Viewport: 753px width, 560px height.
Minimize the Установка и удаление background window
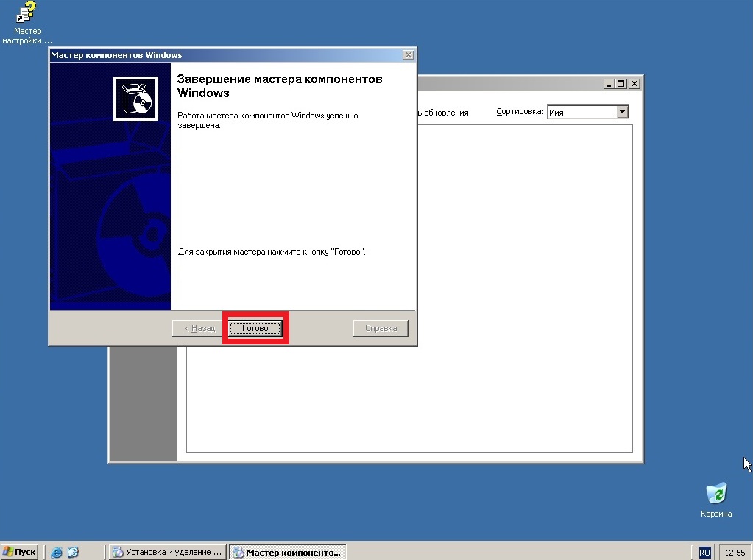pos(609,84)
